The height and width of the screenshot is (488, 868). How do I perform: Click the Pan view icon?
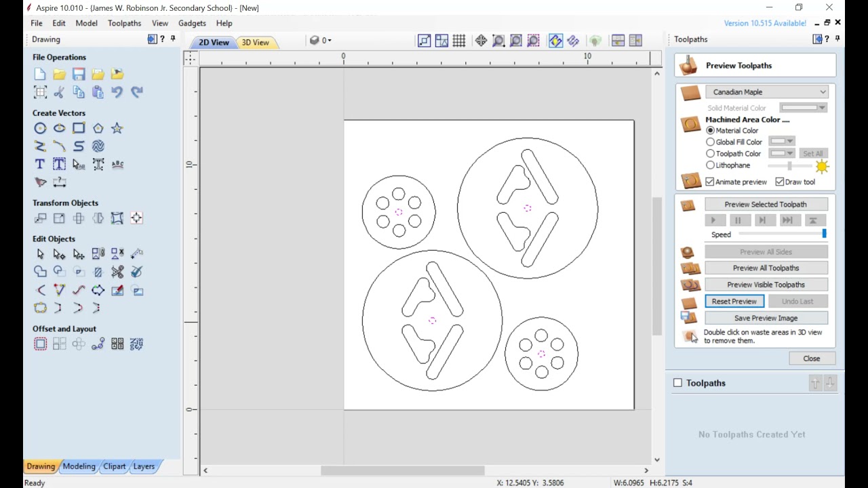(481, 41)
